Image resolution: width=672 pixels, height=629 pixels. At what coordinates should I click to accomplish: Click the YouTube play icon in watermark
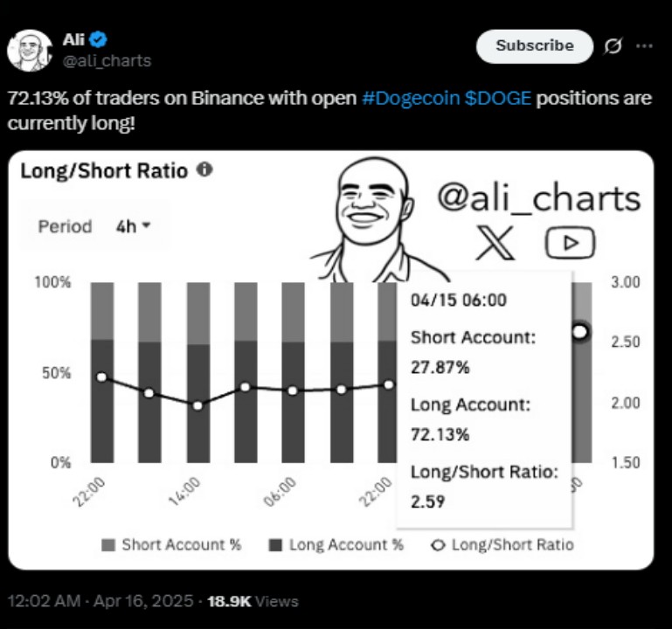(570, 243)
